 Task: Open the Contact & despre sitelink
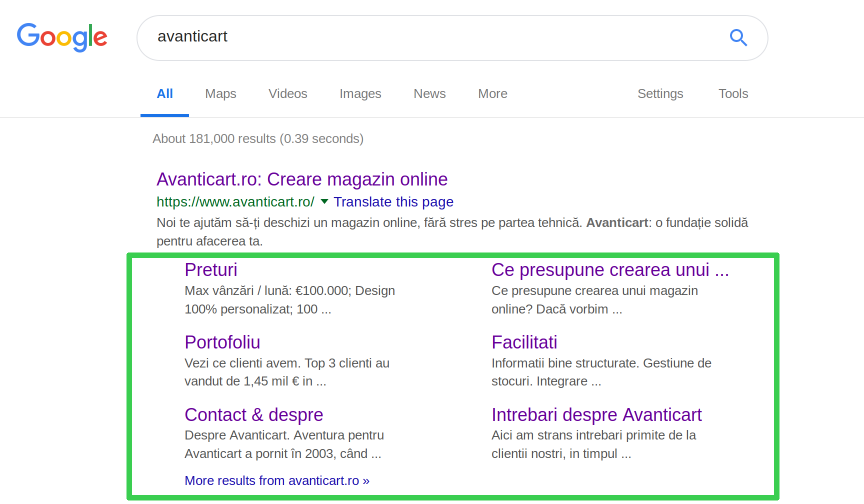click(x=253, y=415)
